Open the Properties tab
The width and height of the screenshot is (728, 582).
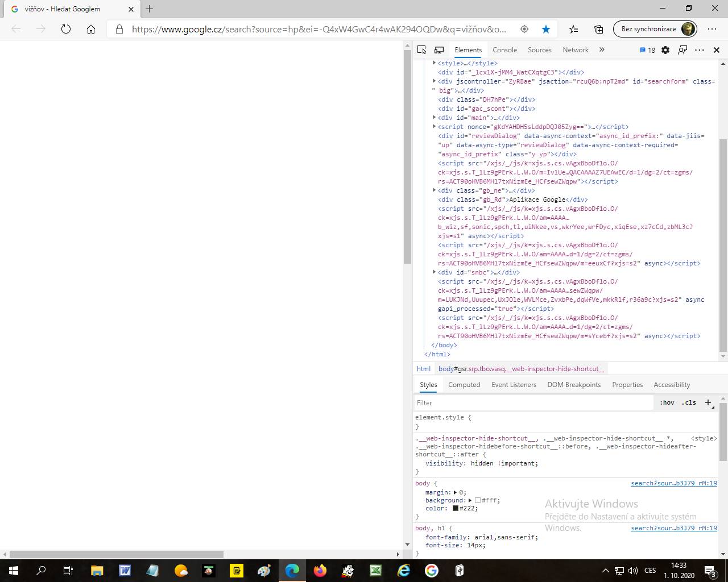click(627, 385)
